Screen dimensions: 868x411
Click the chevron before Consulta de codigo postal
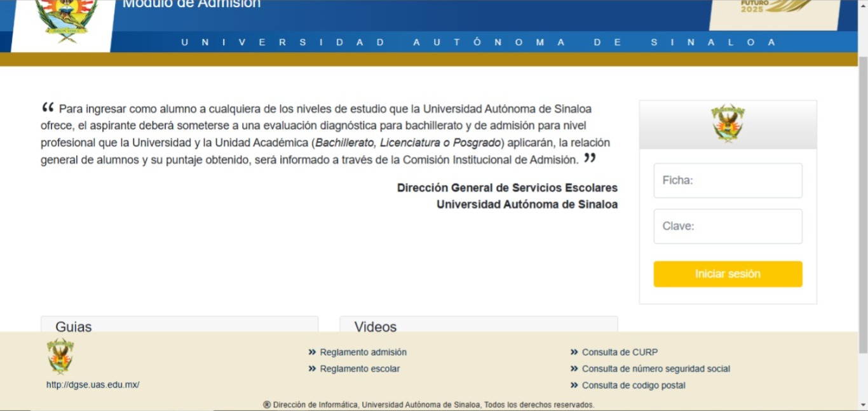(x=574, y=385)
